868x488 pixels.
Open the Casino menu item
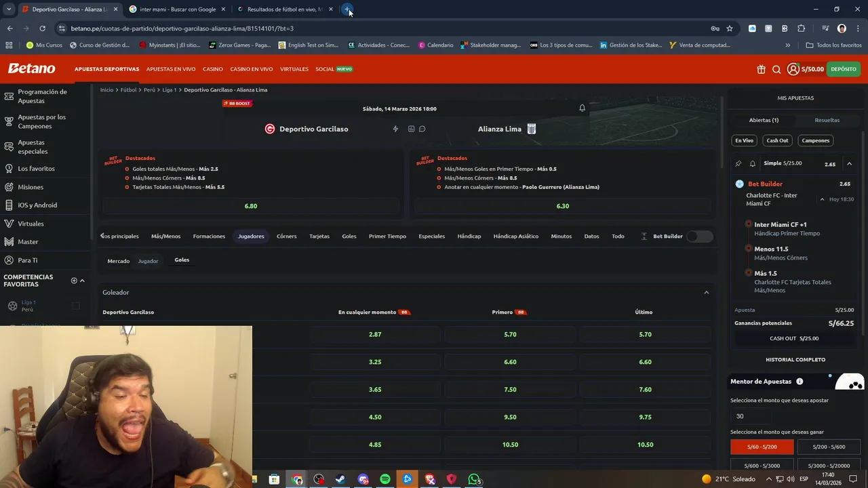tap(213, 69)
